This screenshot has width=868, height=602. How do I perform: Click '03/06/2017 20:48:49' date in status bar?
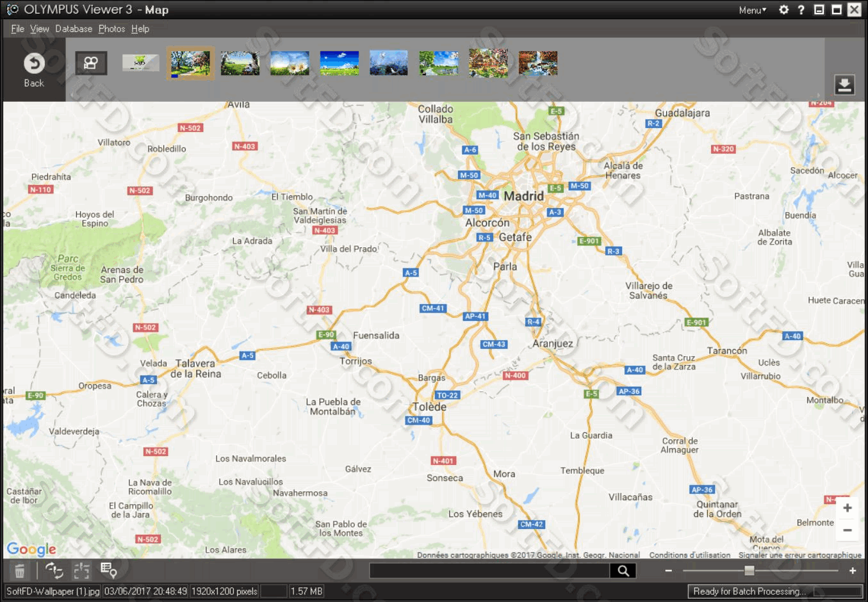(145, 591)
